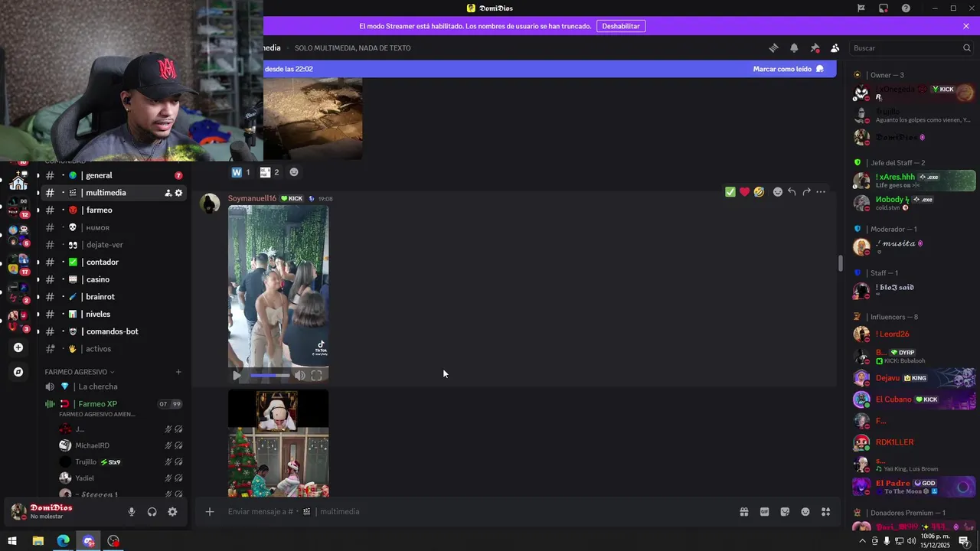Open El Cubano member profile
The width and height of the screenshot is (980, 551).
913,399
